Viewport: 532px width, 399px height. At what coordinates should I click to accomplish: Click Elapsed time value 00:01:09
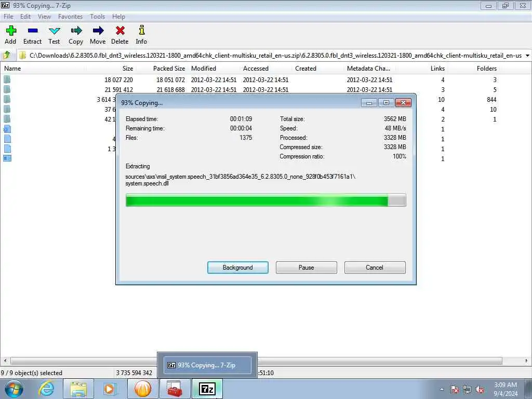[x=241, y=119]
